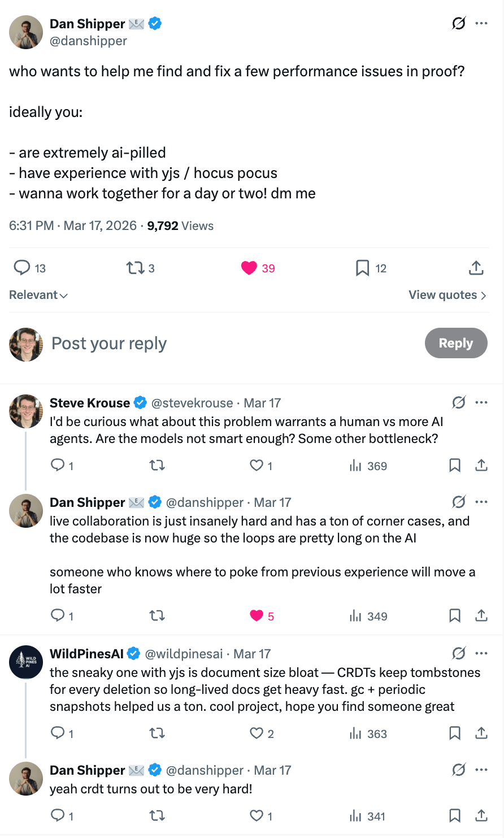Click the reply bubble icon with 13 replies

click(x=22, y=268)
